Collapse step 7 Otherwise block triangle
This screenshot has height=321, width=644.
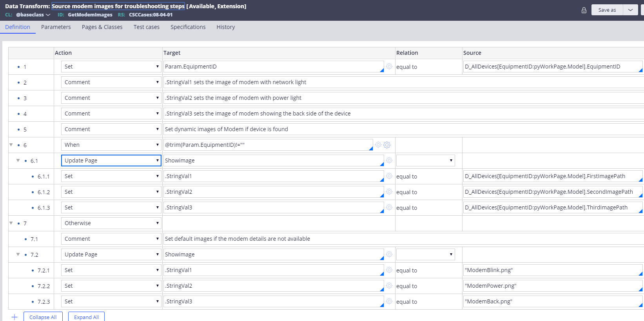(x=11, y=223)
